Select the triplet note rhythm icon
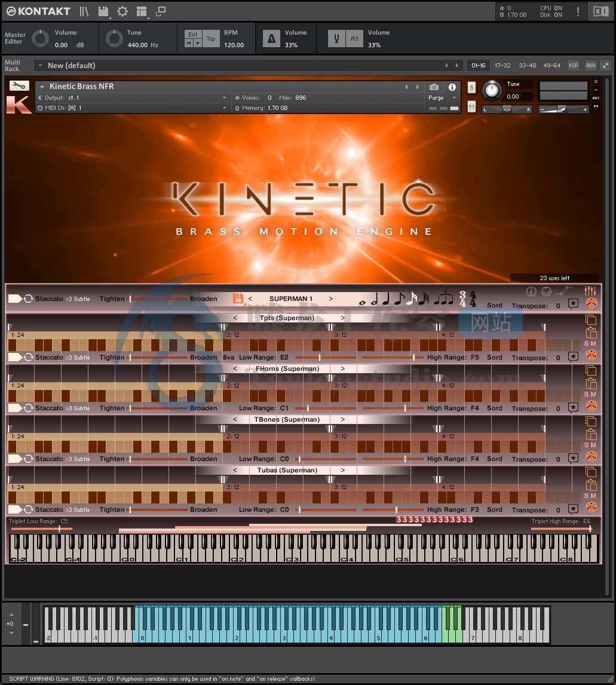 pyautogui.click(x=444, y=299)
